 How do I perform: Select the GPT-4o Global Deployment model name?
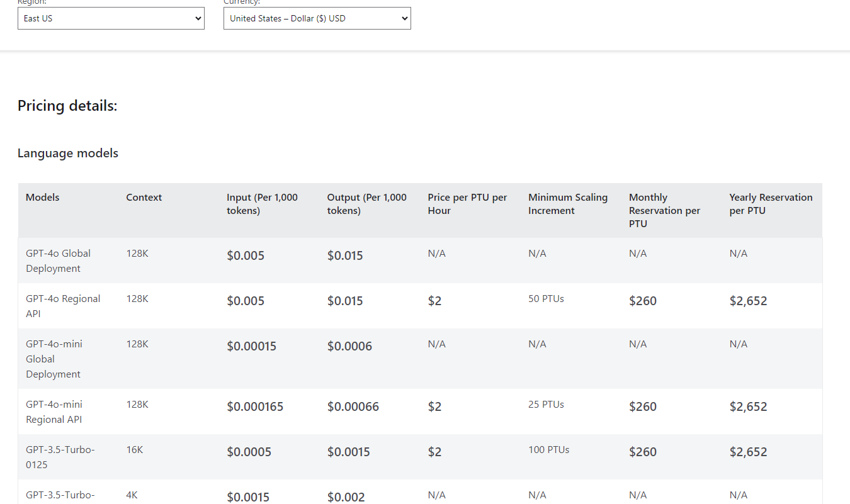58,260
